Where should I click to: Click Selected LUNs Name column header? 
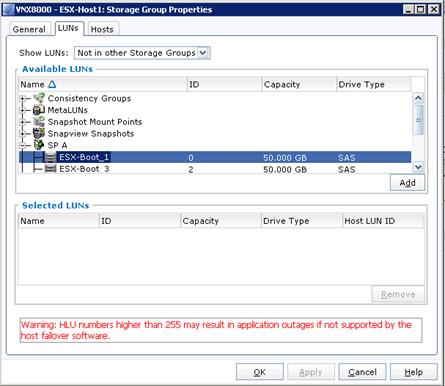59,221
